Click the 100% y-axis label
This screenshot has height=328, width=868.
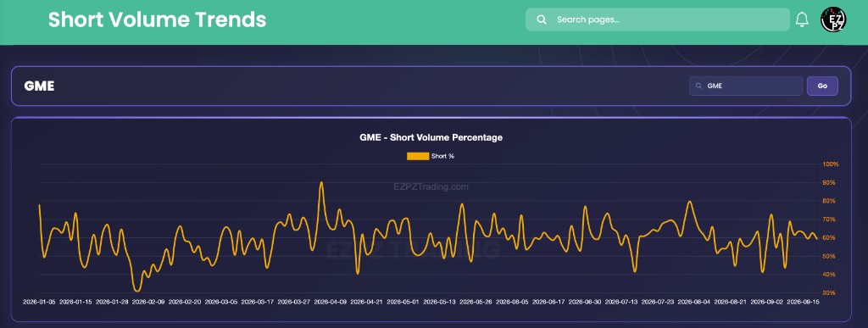coord(831,164)
